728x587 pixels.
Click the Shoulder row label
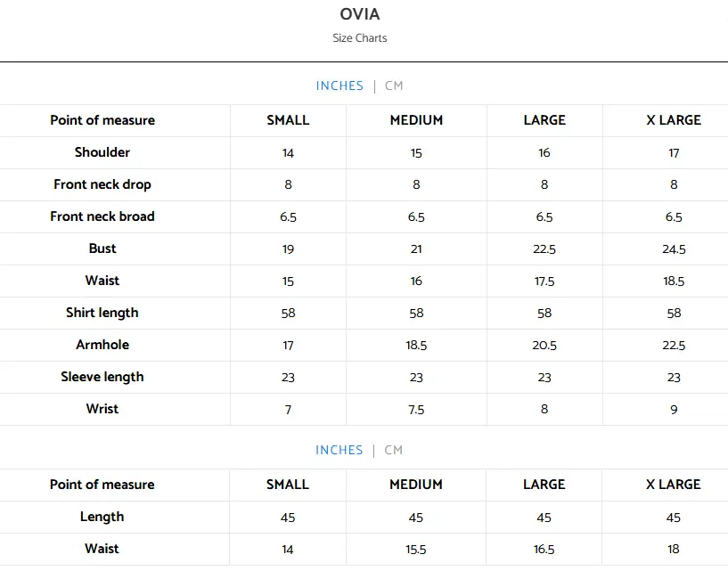102,152
